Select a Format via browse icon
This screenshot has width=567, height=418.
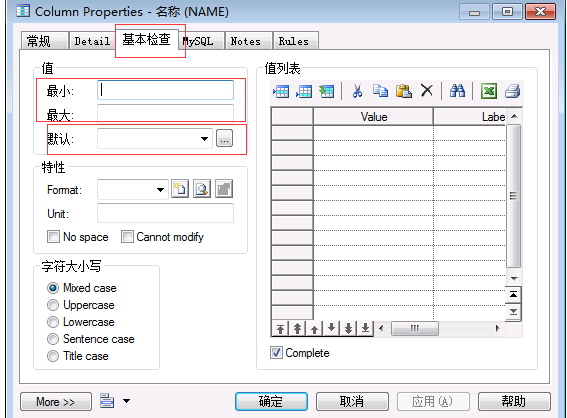[x=202, y=189]
